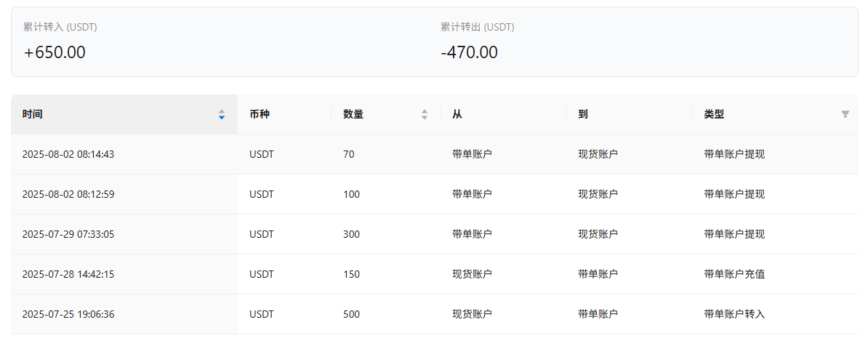Click 带单账户转入 type in 07-25 row
This screenshot has height=341, width=868.
[x=734, y=314]
